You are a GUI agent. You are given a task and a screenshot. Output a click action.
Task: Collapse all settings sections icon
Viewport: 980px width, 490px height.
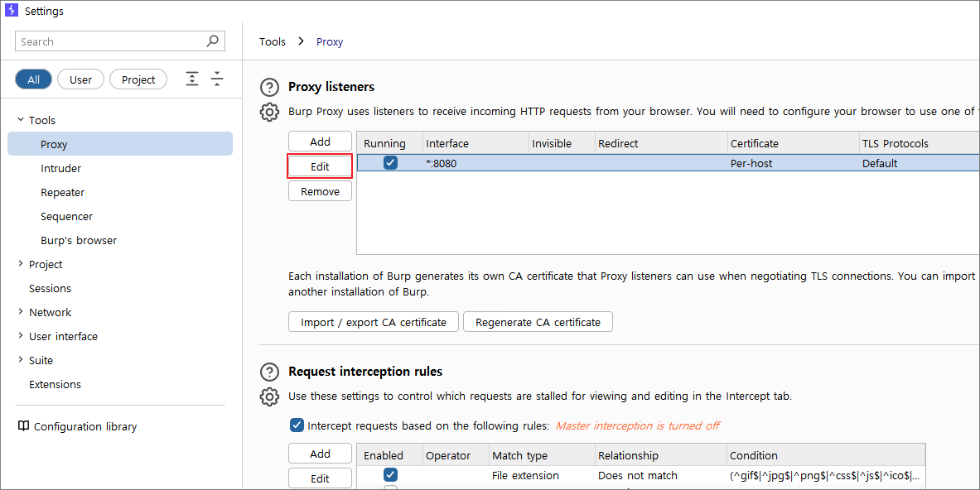pos(217,79)
